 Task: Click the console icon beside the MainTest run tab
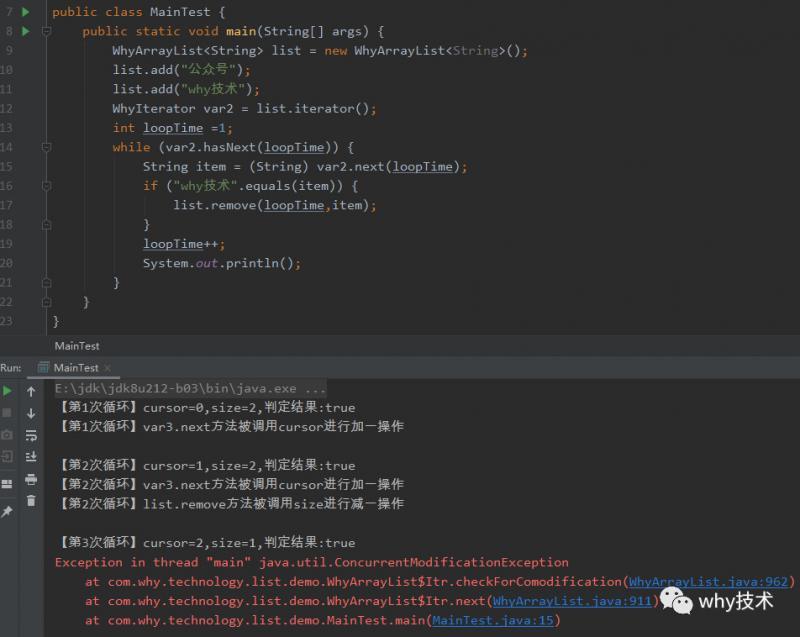(x=44, y=366)
